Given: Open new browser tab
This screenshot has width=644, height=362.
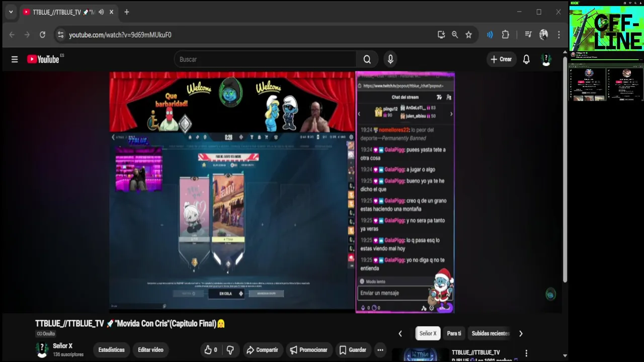Looking at the screenshot, I should [x=127, y=12].
